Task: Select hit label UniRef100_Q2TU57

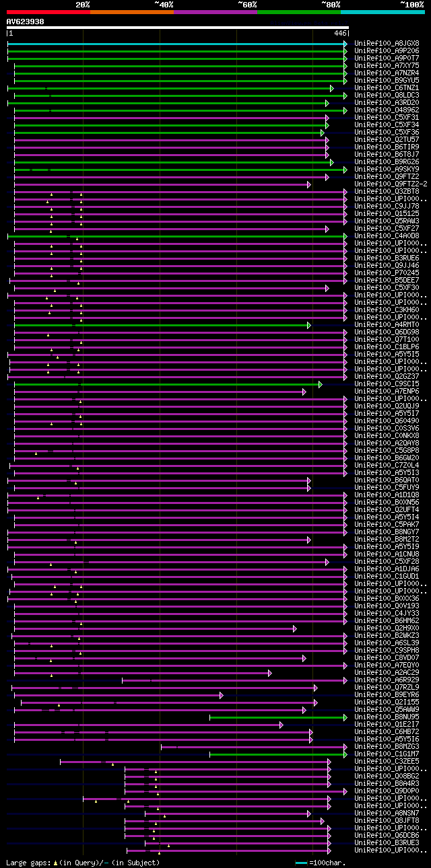Action: 387,139
